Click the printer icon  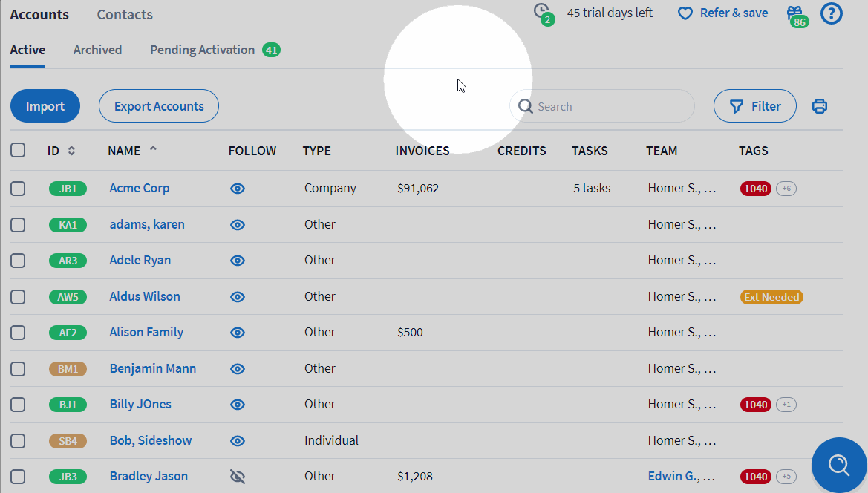(x=819, y=106)
